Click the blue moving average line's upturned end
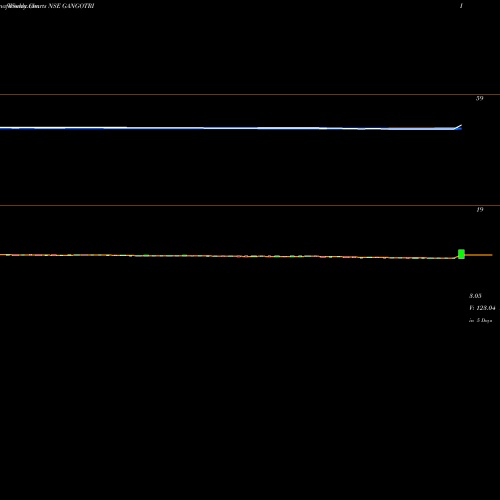 coord(458,127)
